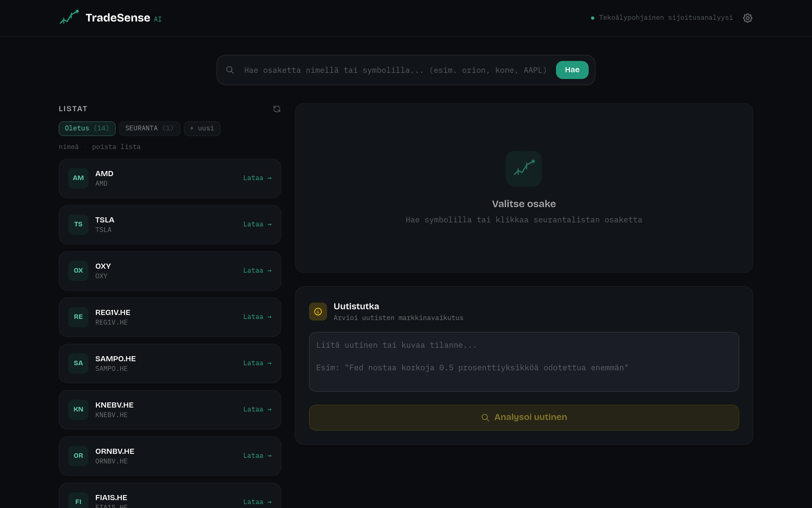Click Analysoi uutinen button

[524, 417]
